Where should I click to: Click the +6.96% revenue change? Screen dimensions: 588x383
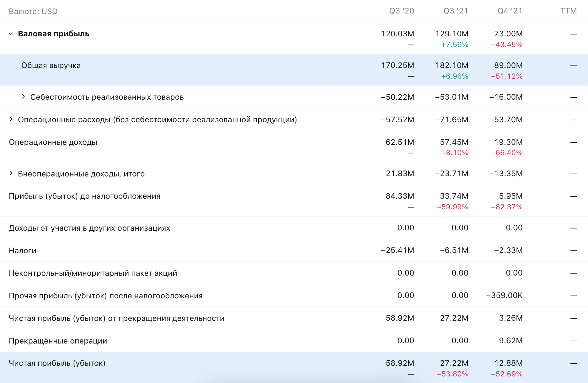[455, 76]
